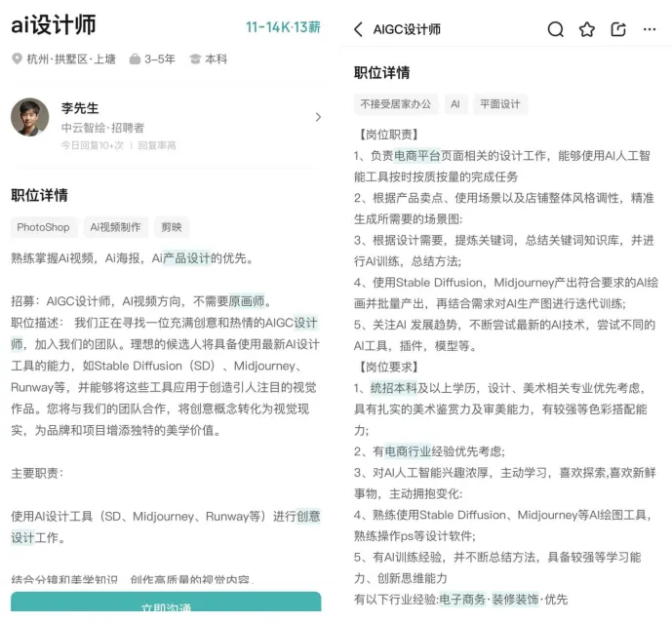Share the AIGC设计师 job posting
Image resolution: width=672 pixels, height=623 pixels.
[618, 29]
